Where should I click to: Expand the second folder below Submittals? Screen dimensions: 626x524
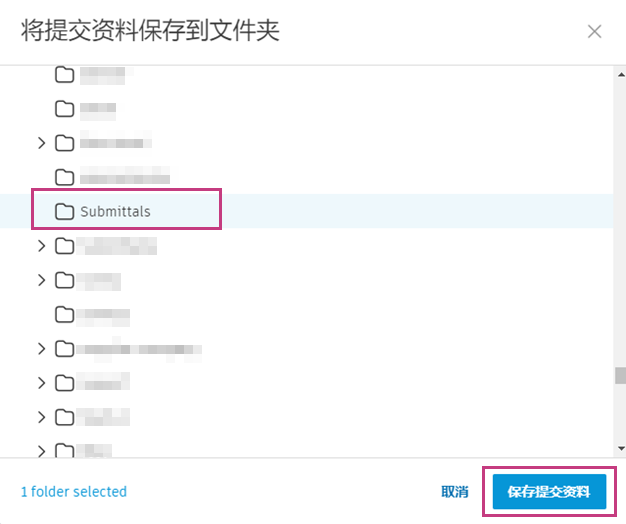click(x=41, y=280)
